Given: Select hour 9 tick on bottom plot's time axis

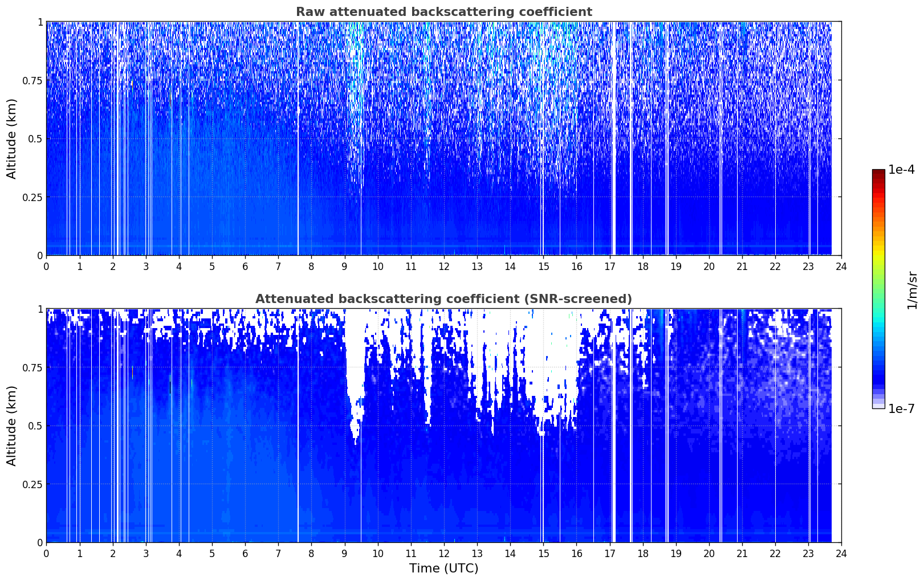Looking at the screenshot, I should click(x=344, y=553).
